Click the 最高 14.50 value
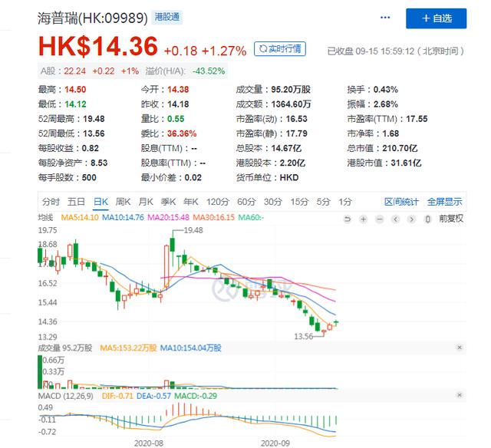491x448 pixels. pyautogui.click(x=75, y=90)
